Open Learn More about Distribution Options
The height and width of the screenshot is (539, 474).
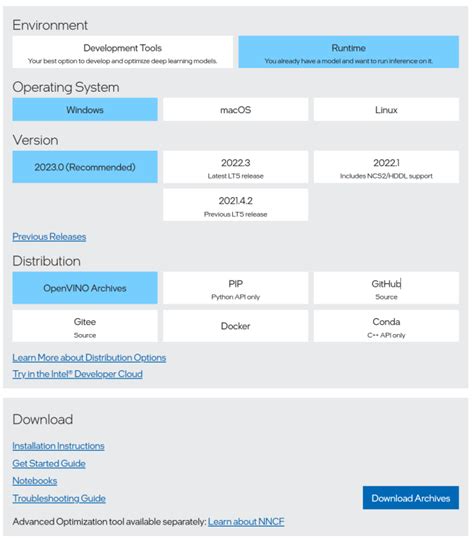(89, 358)
